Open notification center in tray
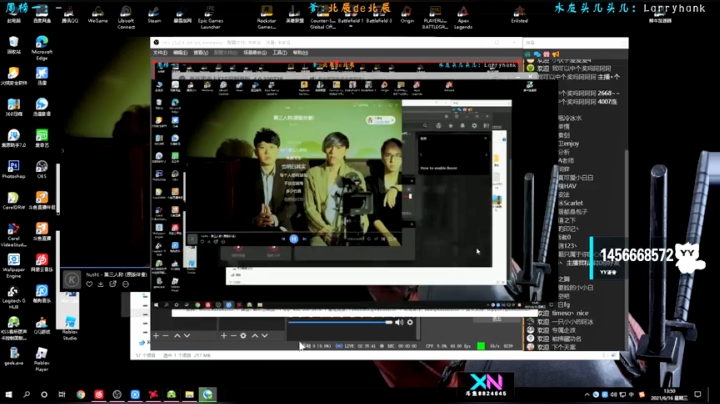The image size is (720, 404). click(x=698, y=394)
